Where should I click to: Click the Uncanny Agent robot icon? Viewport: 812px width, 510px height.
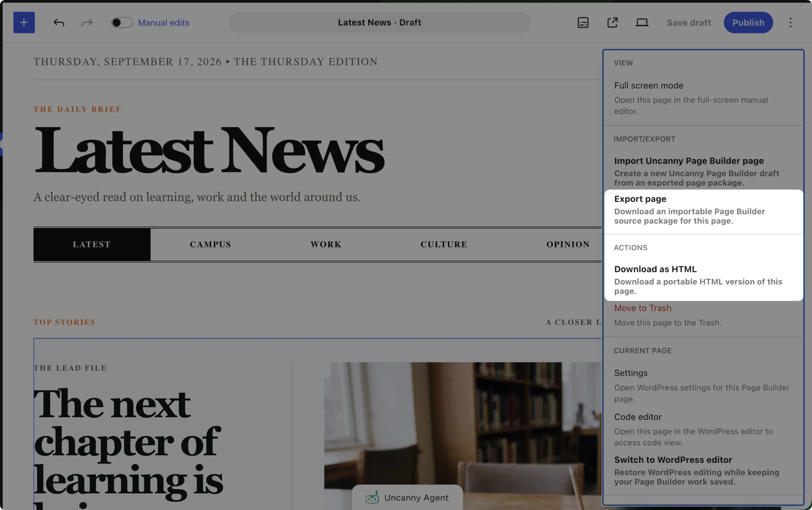(372, 498)
